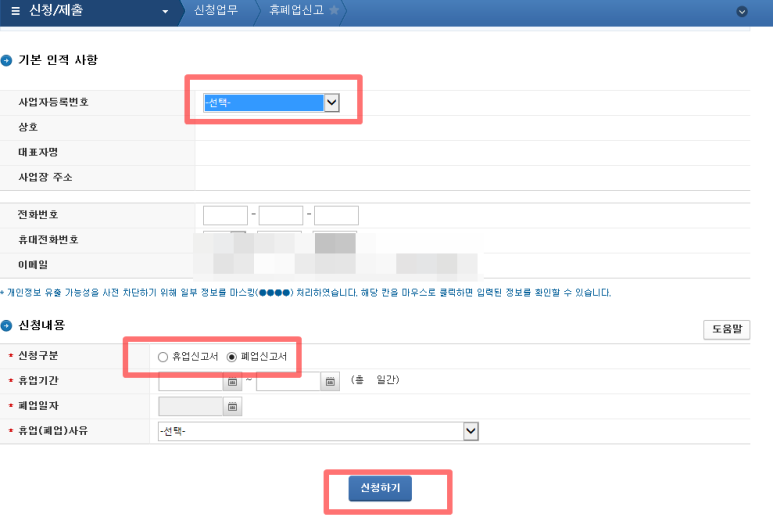Open the 휴업(폐업)사유 -선택- dropdown
Viewport: 773px width, 521px height.
point(318,431)
